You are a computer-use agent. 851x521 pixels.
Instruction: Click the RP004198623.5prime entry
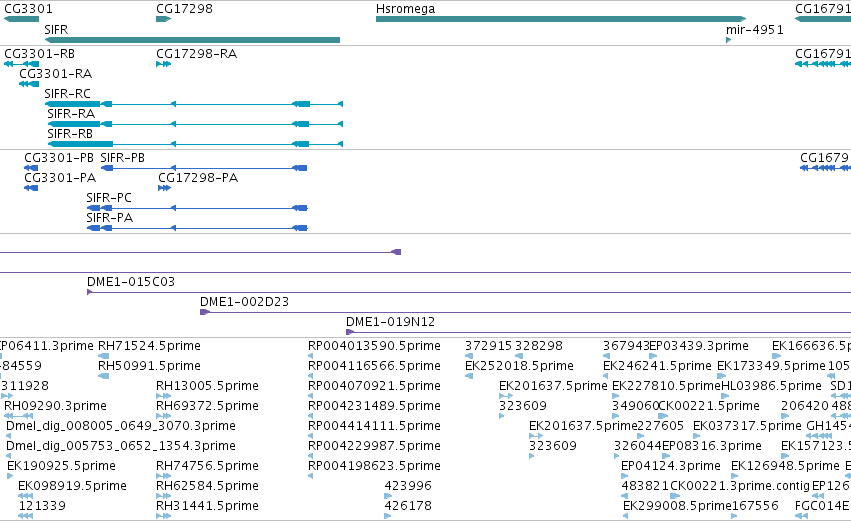(x=374, y=466)
